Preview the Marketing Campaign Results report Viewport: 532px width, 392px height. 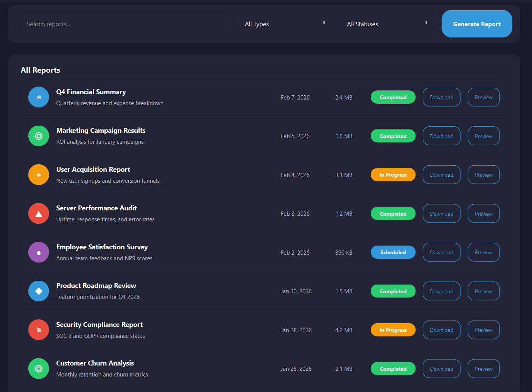484,136
